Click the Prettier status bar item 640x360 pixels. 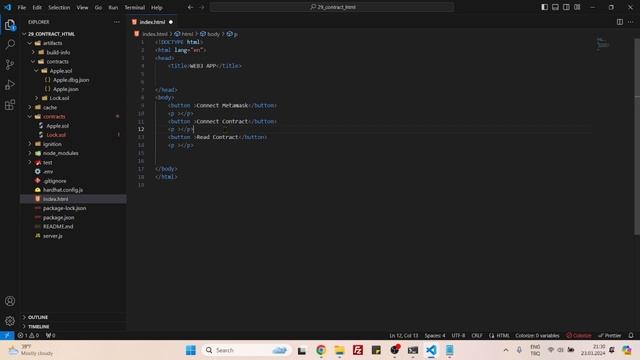point(610,336)
